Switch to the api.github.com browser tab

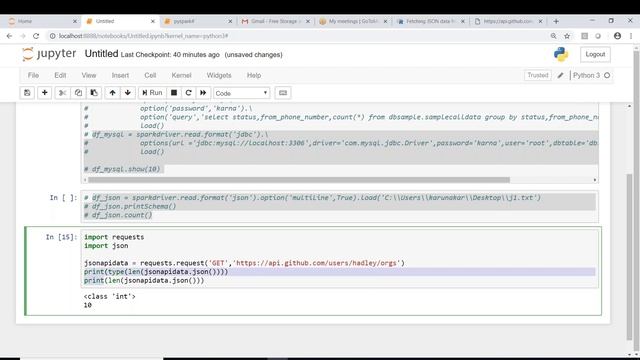tap(508, 21)
